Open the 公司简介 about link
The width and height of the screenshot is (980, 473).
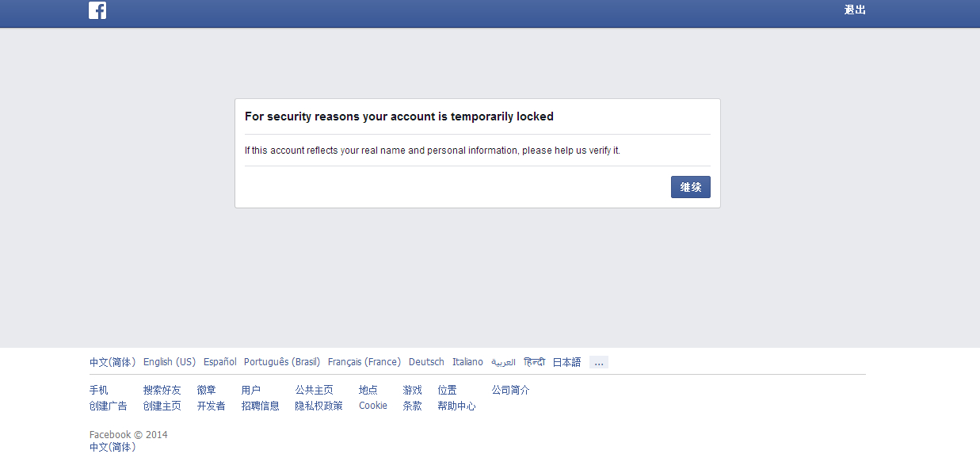pyautogui.click(x=511, y=390)
